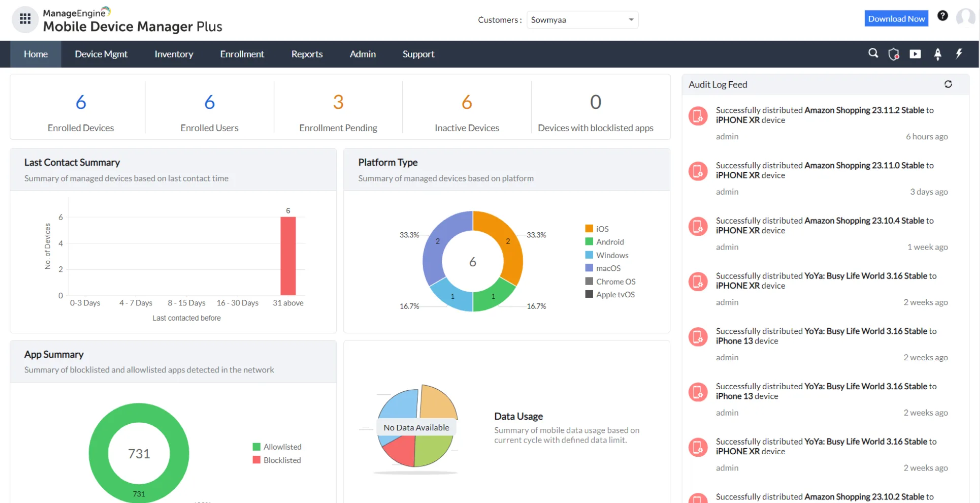This screenshot has height=503, width=980.
Task: Toggle the iOS legend swatch
Action: (589, 229)
